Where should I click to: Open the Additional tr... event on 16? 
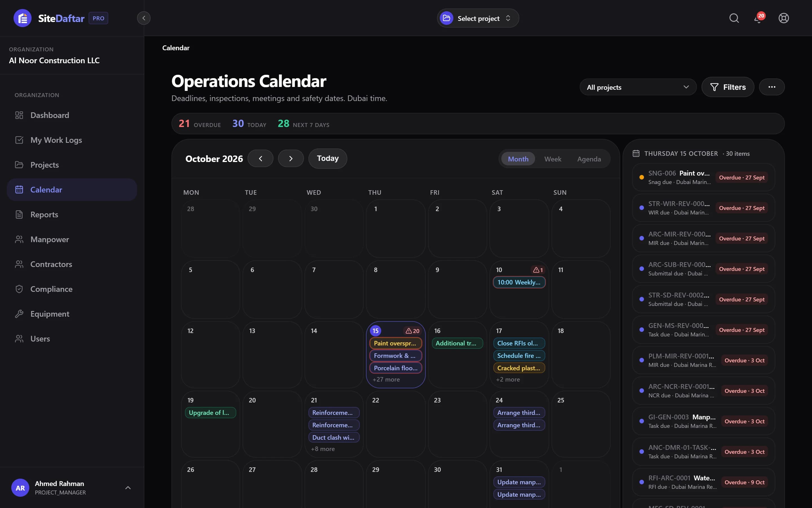pos(457,343)
